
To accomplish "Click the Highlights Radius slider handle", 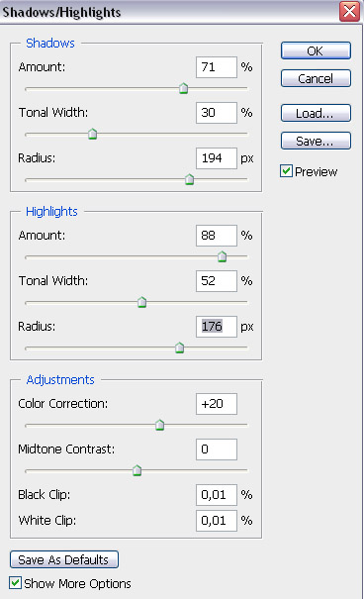I will point(179,348).
